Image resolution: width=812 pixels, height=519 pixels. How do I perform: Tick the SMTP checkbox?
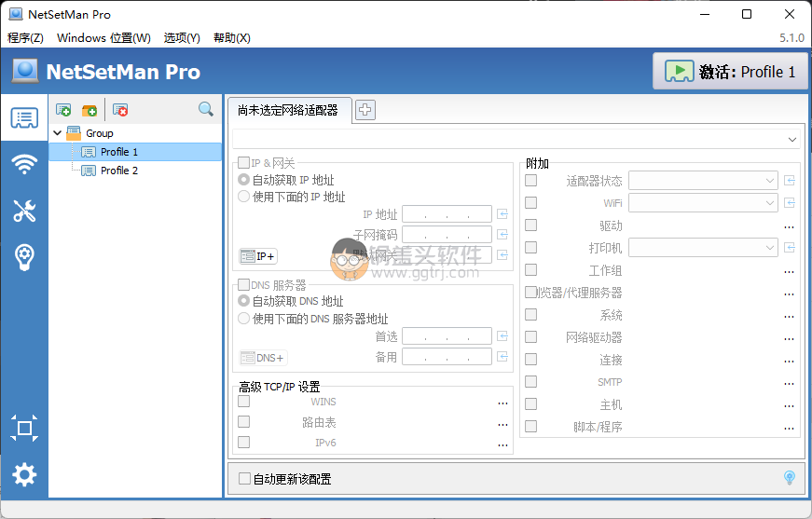click(530, 381)
